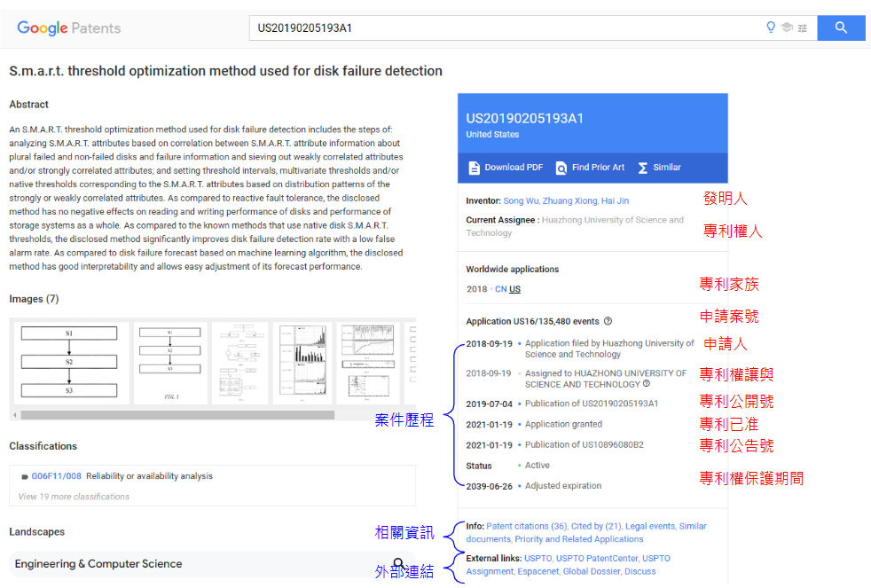
Task: Open second thumbnail labeled FIG. 1
Action: [170, 363]
